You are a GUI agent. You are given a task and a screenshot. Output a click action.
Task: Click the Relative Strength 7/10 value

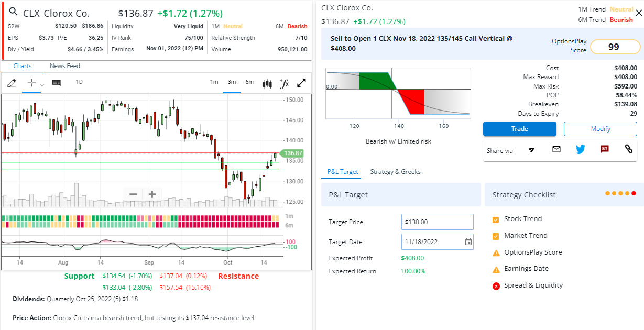pyautogui.click(x=301, y=38)
